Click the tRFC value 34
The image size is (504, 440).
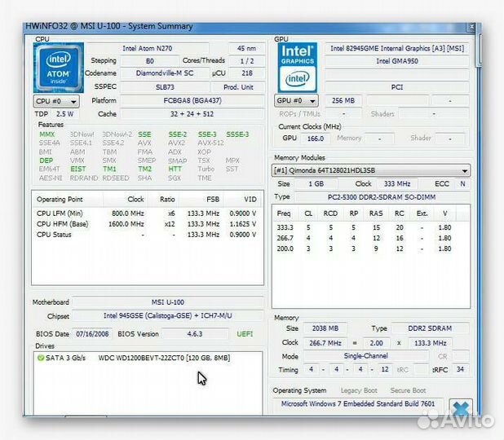[x=460, y=370]
